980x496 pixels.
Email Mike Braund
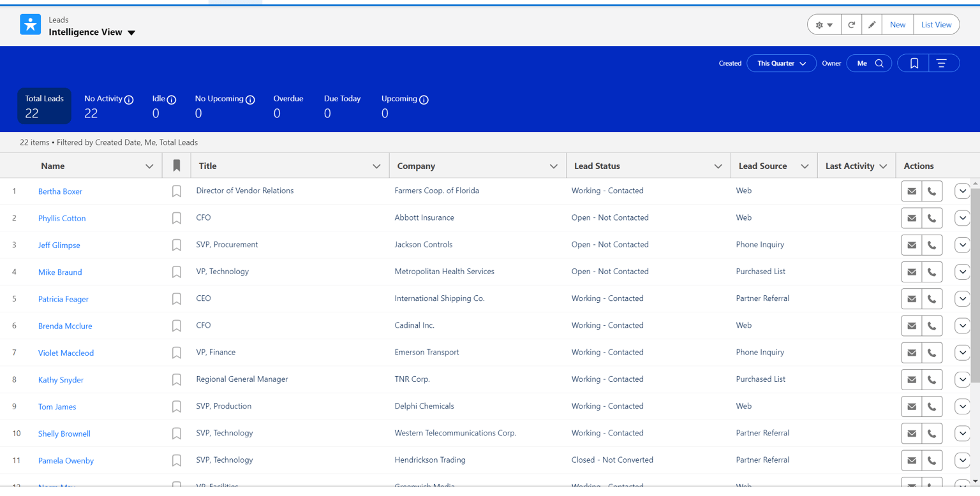point(912,272)
